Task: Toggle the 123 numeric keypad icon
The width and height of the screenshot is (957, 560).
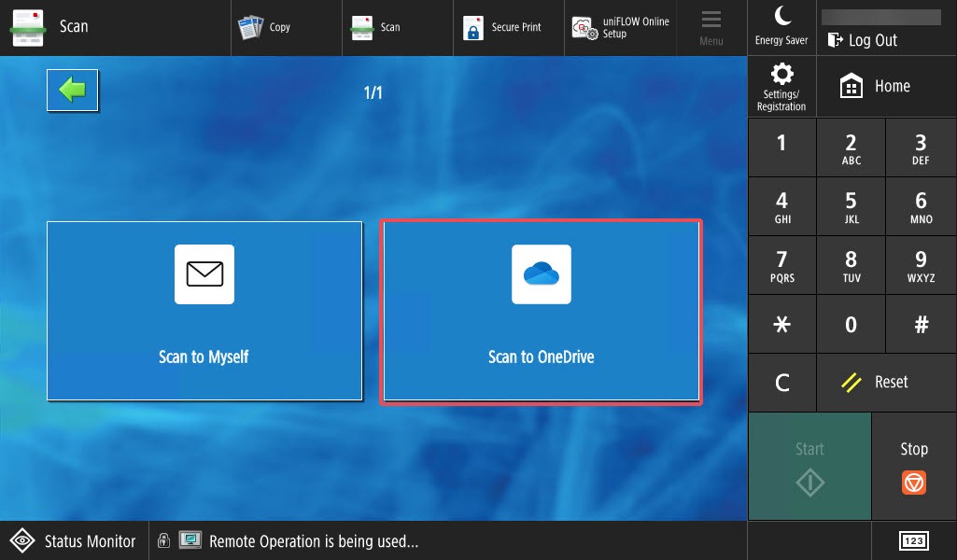Action: click(914, 540)
